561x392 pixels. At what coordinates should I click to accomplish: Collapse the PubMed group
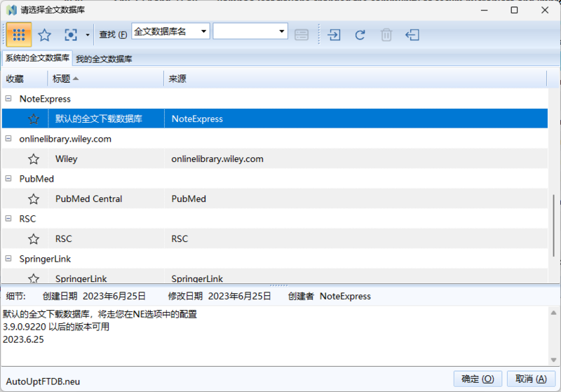(8, 179)
